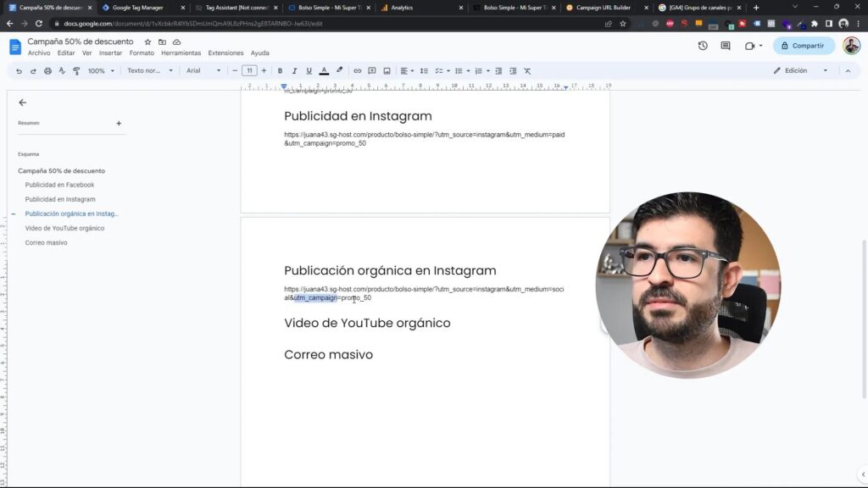Switch to the Campaign URL Builder tab

coord(606,8)
